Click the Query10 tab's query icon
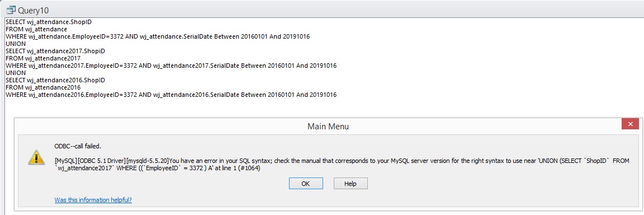644x215 pixels. (x=11, y=9)
